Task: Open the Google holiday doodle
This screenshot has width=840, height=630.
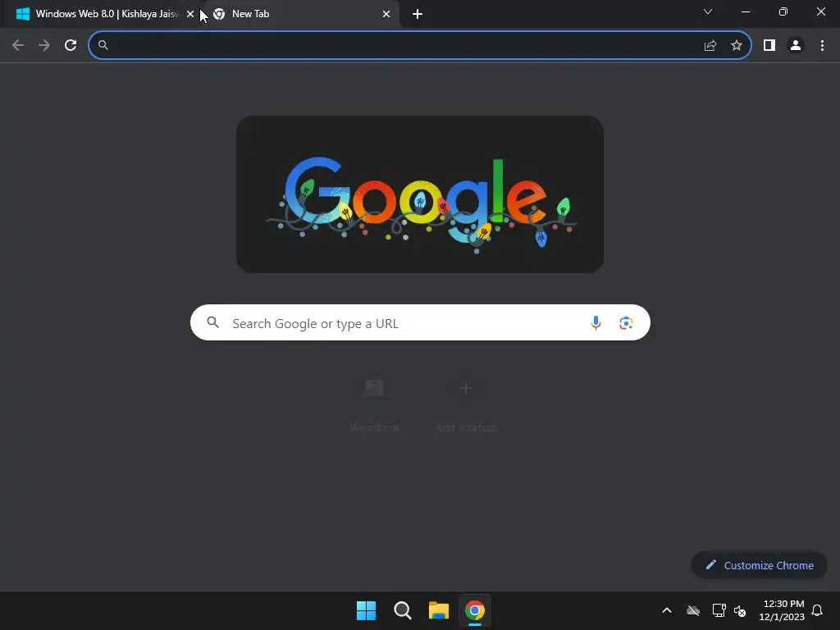Action: (x=420, y=194)
